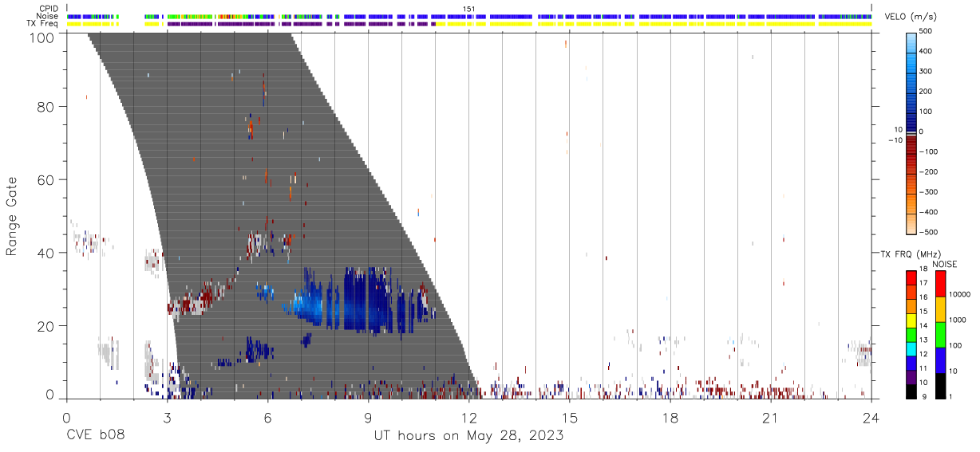Click the 100 tick label on Range Gate axis
The width and height of the screenshot is (980, 452).
pyautogui.click(x=43, y=37)
